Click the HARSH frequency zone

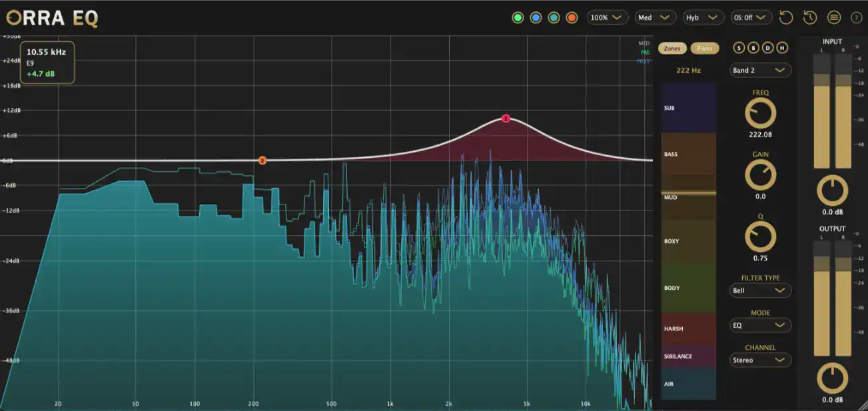pos(689,329)
